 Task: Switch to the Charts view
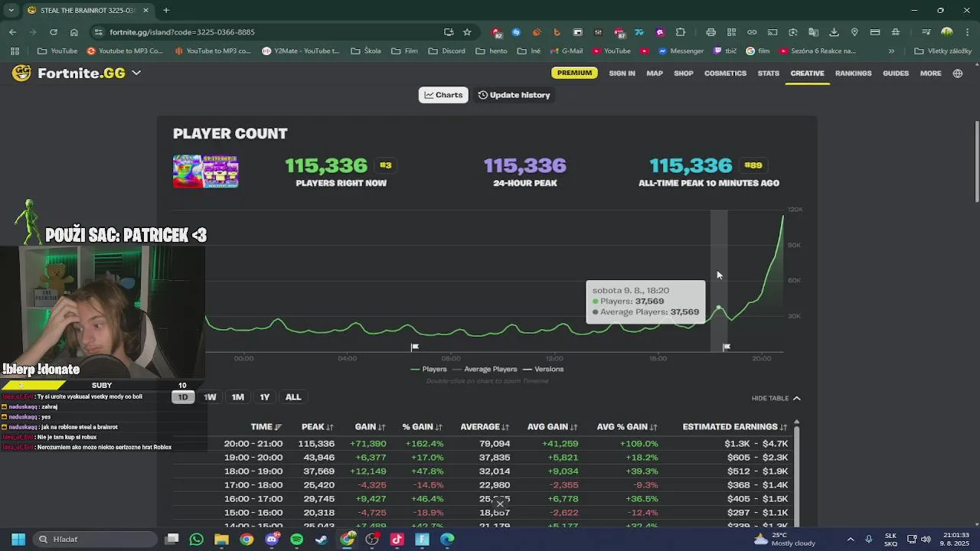point(443,95)
